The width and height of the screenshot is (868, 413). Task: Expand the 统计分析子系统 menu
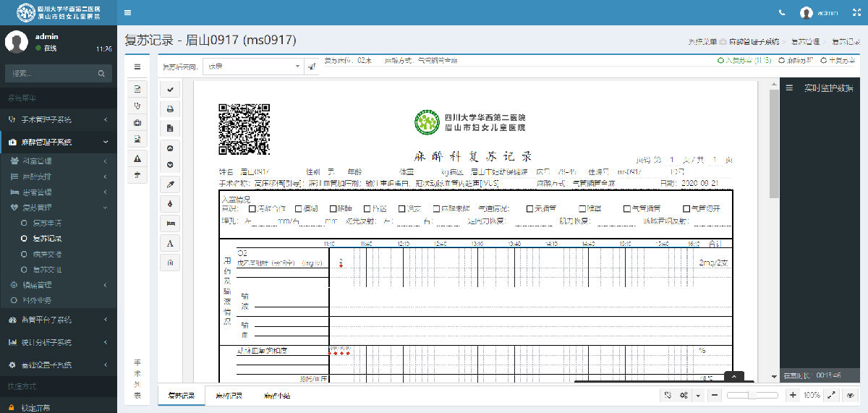point(58,342)
